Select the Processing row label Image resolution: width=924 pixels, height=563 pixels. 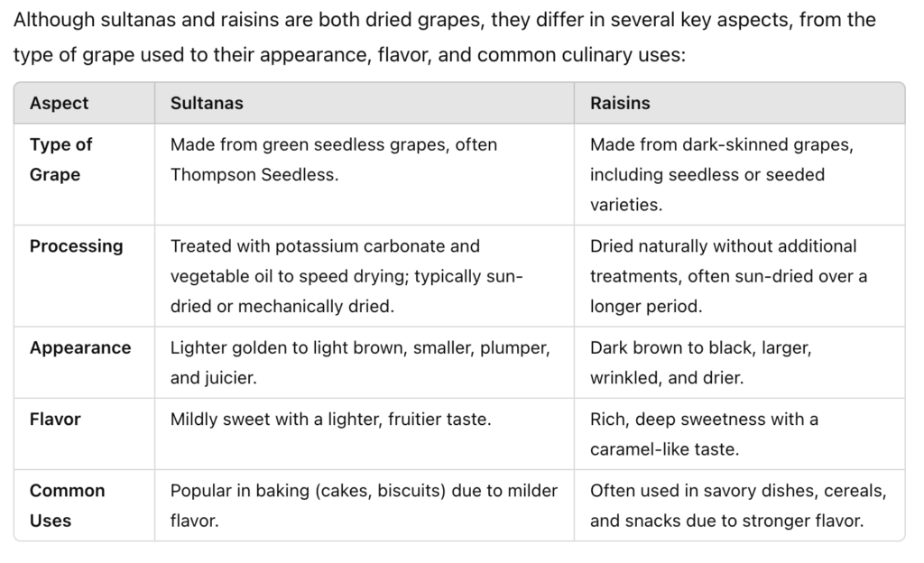coord(77,246)
